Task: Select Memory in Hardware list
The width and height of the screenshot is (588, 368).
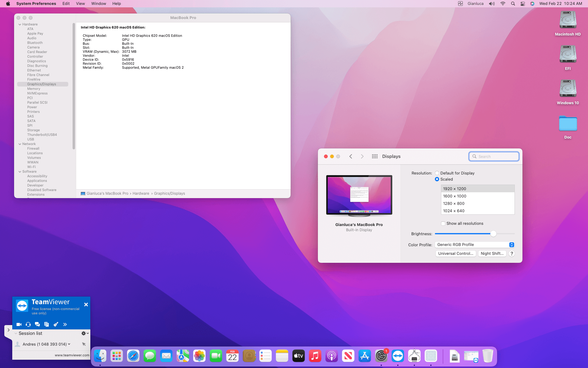Action: pos(34,89)
